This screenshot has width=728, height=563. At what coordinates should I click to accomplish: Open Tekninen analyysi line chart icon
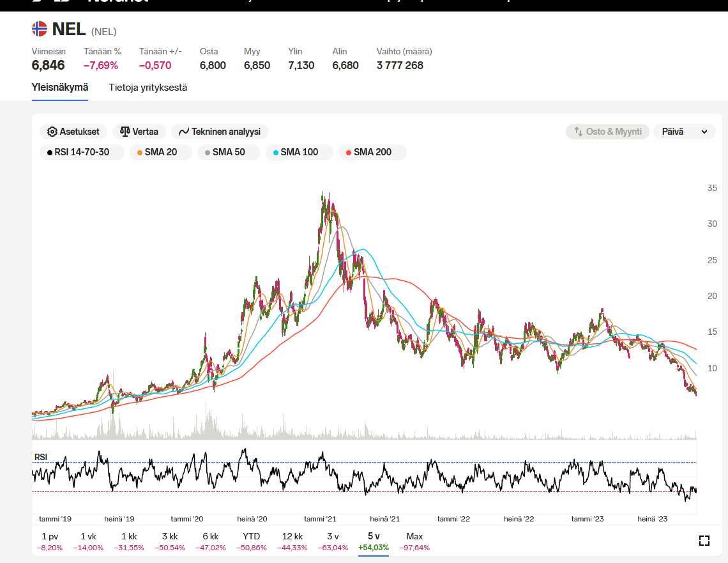(x=184, y=132)
